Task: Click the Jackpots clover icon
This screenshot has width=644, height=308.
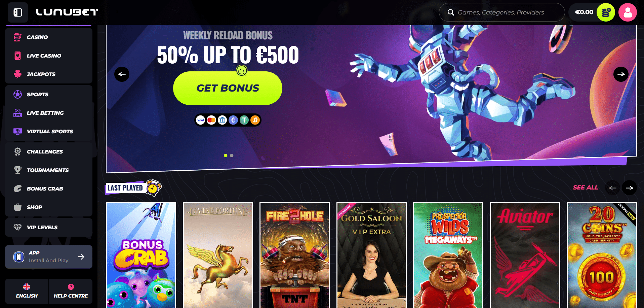Action: click(x=17, y=74)
